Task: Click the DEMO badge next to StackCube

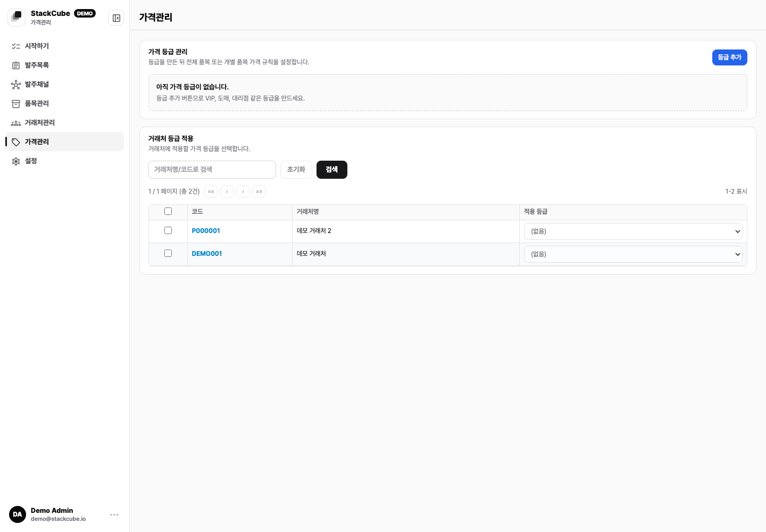Action: (85, 13)
